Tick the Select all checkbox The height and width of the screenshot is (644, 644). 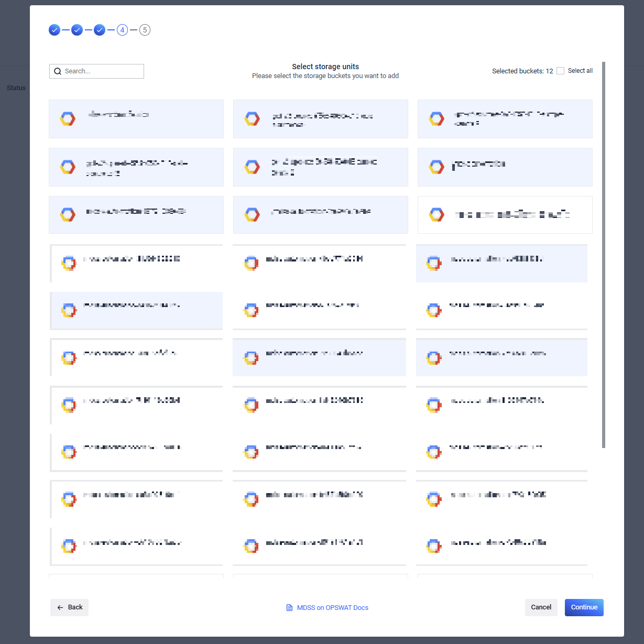coord(561,71)
